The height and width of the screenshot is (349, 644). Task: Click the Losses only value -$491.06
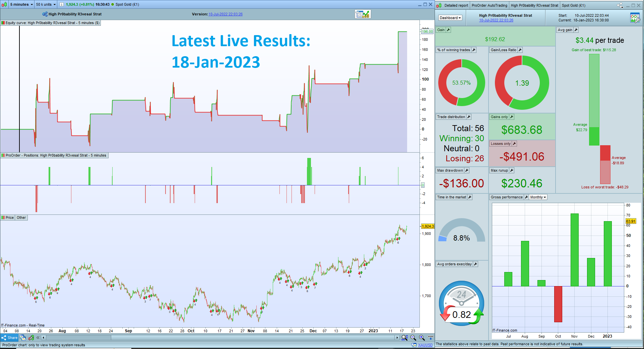[x=522, y=157]
